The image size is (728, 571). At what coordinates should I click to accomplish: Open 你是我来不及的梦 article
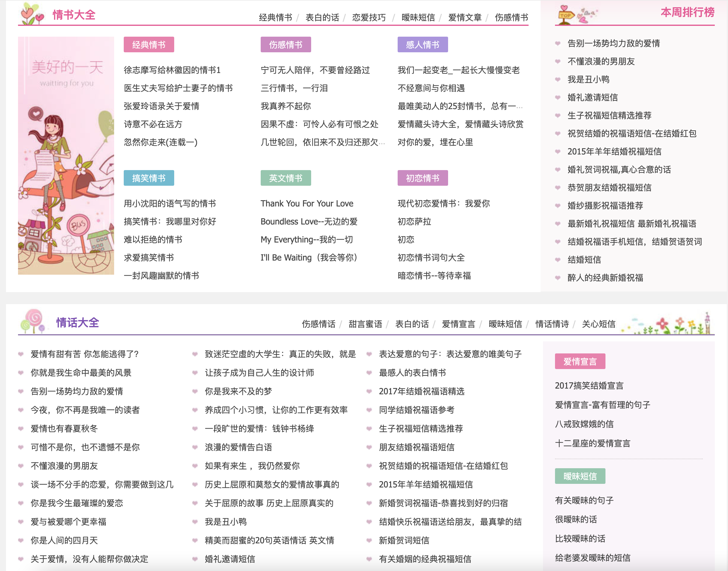(238, 392)
